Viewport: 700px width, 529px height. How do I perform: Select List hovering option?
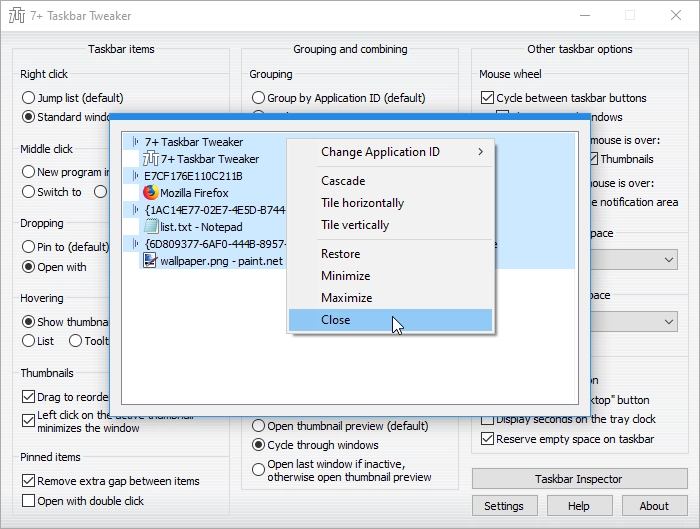[28, 341]
